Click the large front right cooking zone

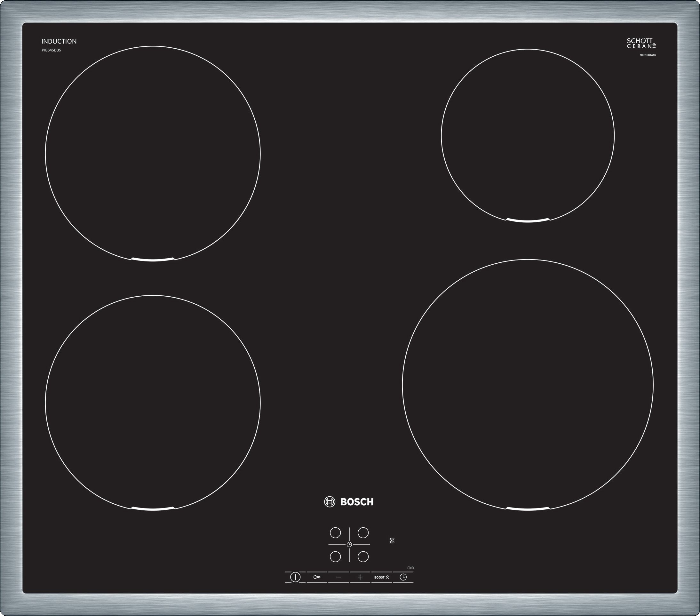click(x=528, y=385)
